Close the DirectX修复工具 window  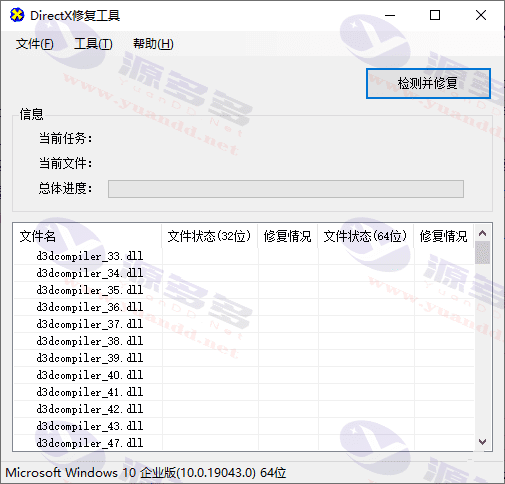(x=481, y=15)
